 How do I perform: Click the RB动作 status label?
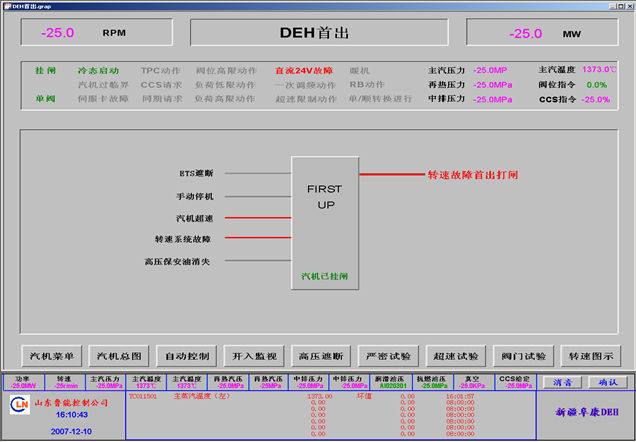(x=367, y=85)
